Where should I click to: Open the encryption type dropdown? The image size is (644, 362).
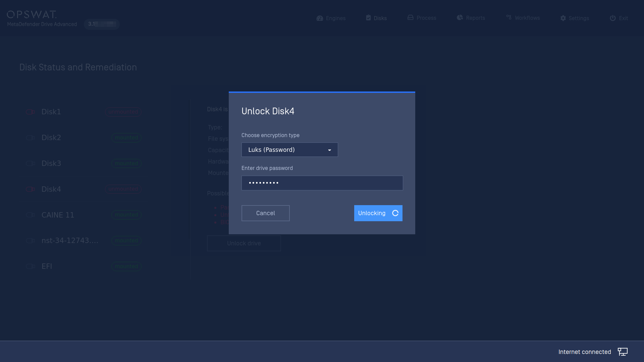289,150
